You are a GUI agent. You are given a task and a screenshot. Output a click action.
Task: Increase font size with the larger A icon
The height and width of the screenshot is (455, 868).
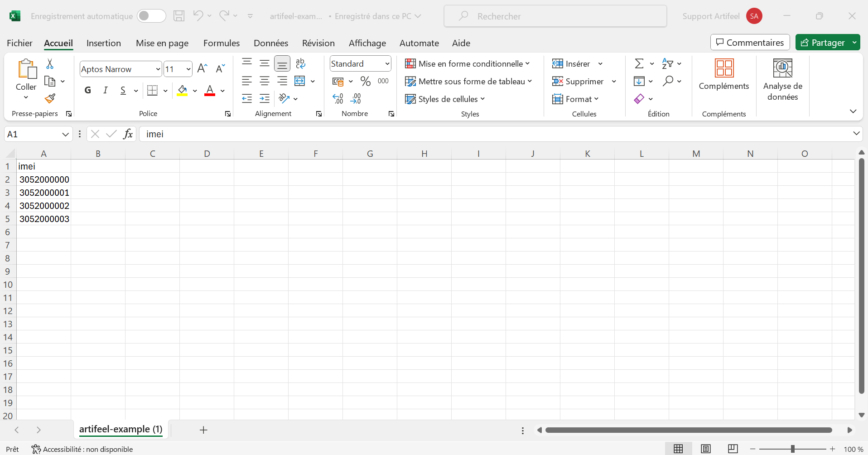coord(202,69)
